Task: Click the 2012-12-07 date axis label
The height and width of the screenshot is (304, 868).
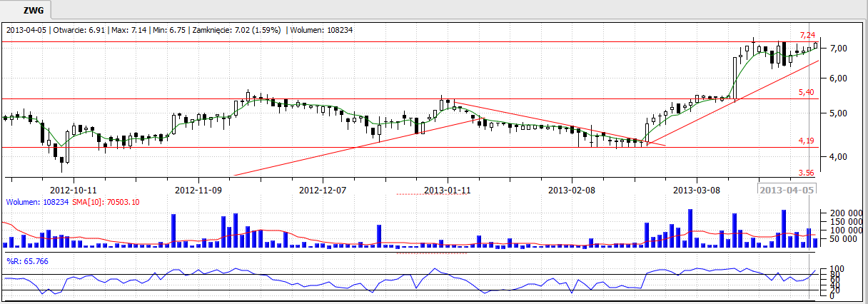Action: point(323,190)
